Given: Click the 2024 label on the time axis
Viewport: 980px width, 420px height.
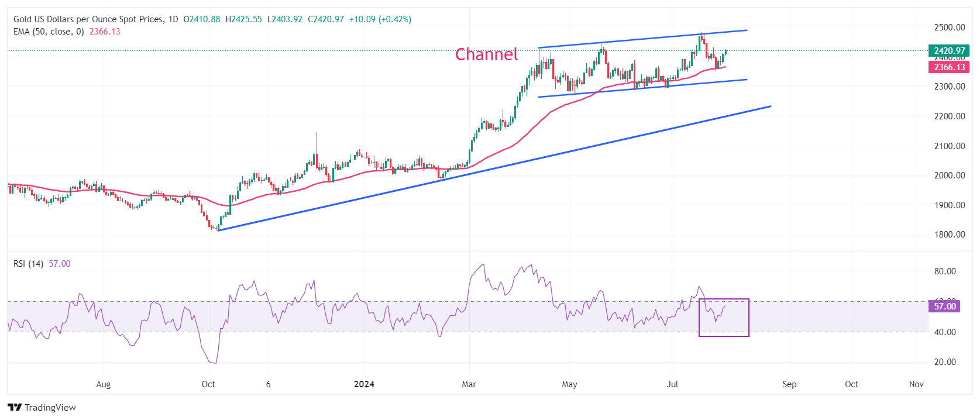Looking at the screenshot, I should (364, 384).
